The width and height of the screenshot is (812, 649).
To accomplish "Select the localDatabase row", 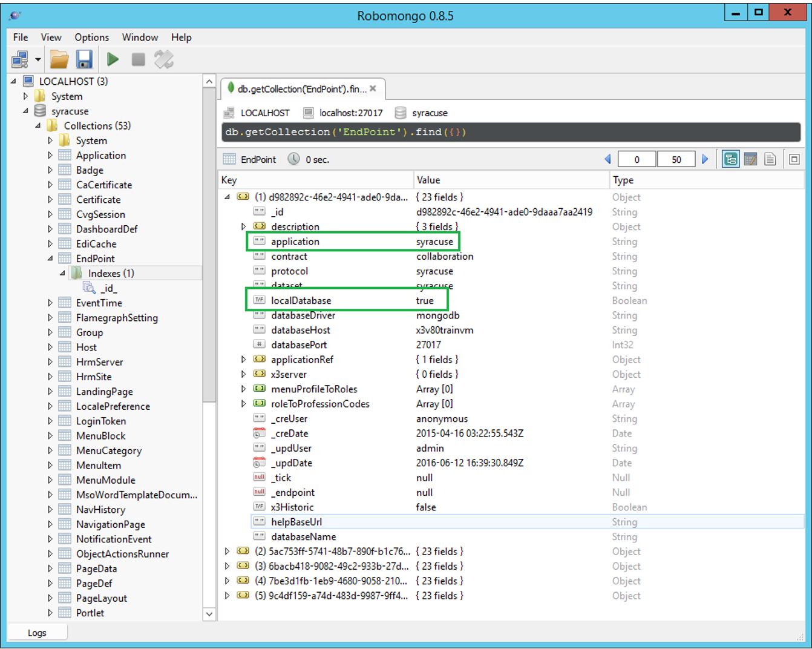I will click(x=528, y=300).
